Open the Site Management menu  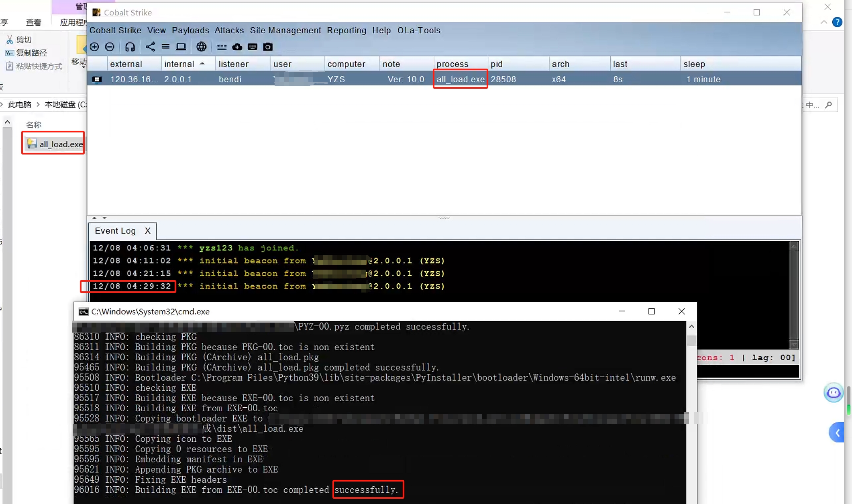point(285,30)
